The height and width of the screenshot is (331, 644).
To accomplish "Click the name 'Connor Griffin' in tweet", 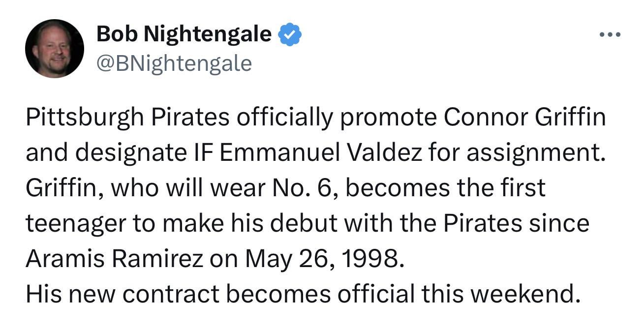I will [524, 118].
